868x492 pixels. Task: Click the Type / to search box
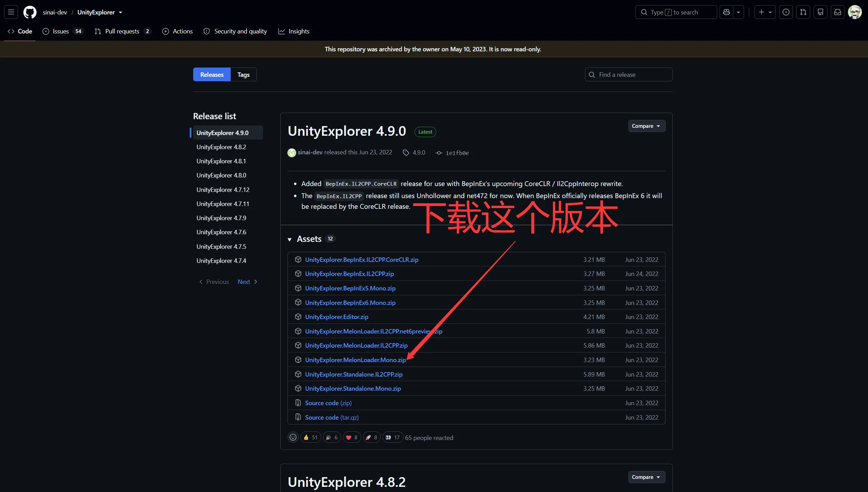click(676, 12)
